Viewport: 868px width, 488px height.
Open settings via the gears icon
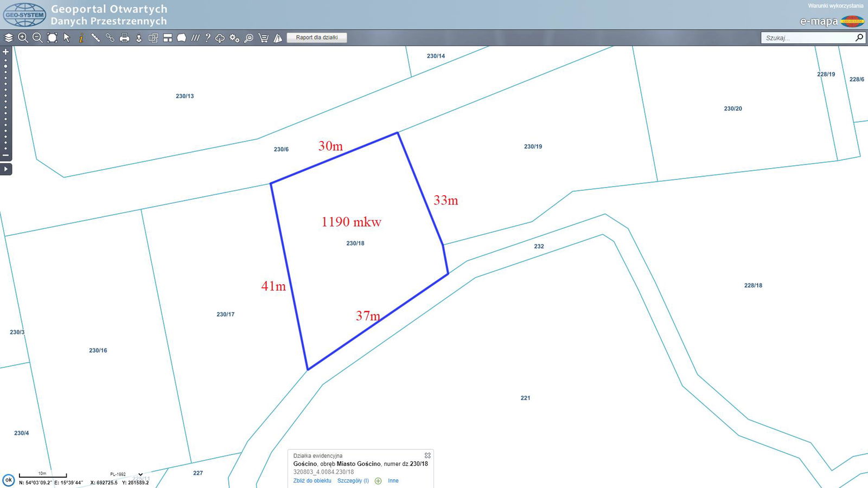tap(234, 38)
